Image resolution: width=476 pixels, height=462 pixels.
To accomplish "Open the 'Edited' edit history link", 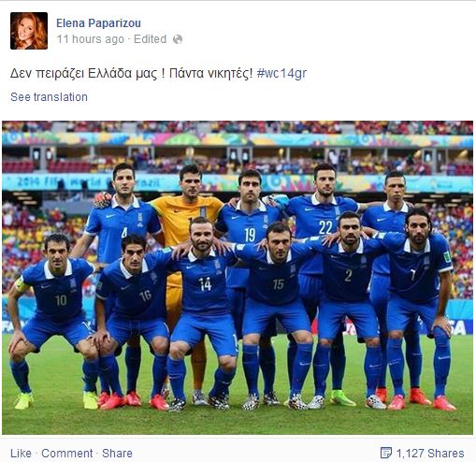I will point(150,39).
